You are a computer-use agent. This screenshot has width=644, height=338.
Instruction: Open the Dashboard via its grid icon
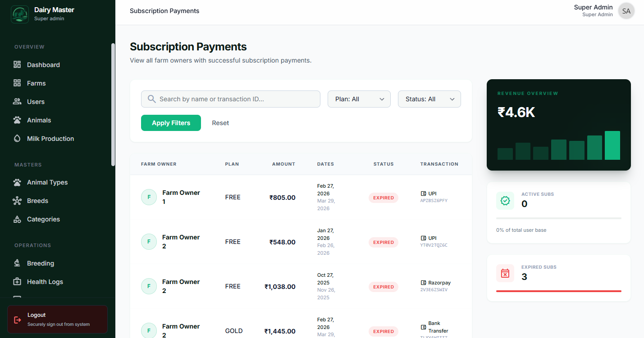click(x=17, y=64)
